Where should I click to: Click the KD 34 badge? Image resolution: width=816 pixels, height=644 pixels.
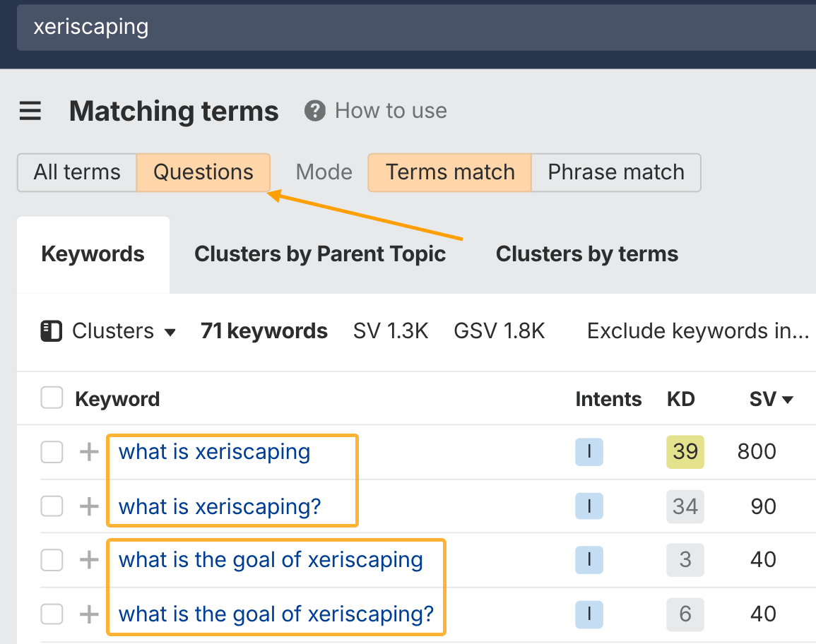pyautogui.click(x=685, y=506)
